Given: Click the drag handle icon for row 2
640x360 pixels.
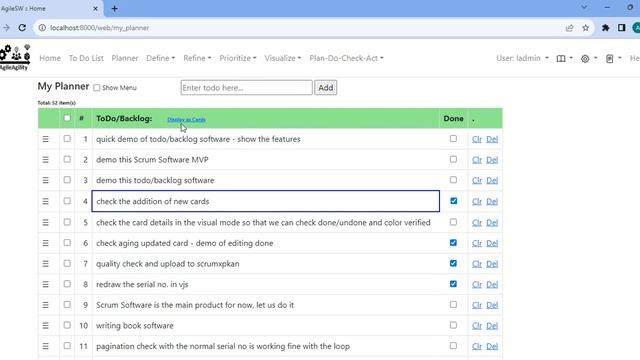Looking at the screenshot, I should click(46, 160).
